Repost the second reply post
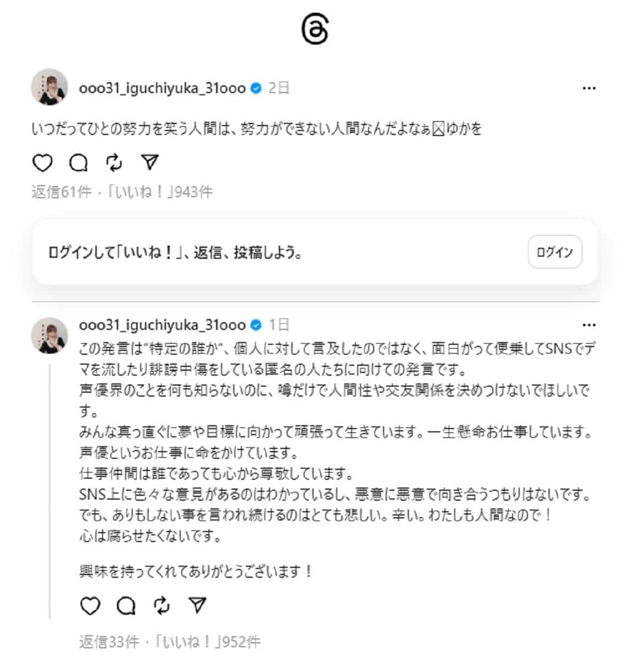Image resolution: width=630 pixels, height=672 pixels. [x=161, y=606]
